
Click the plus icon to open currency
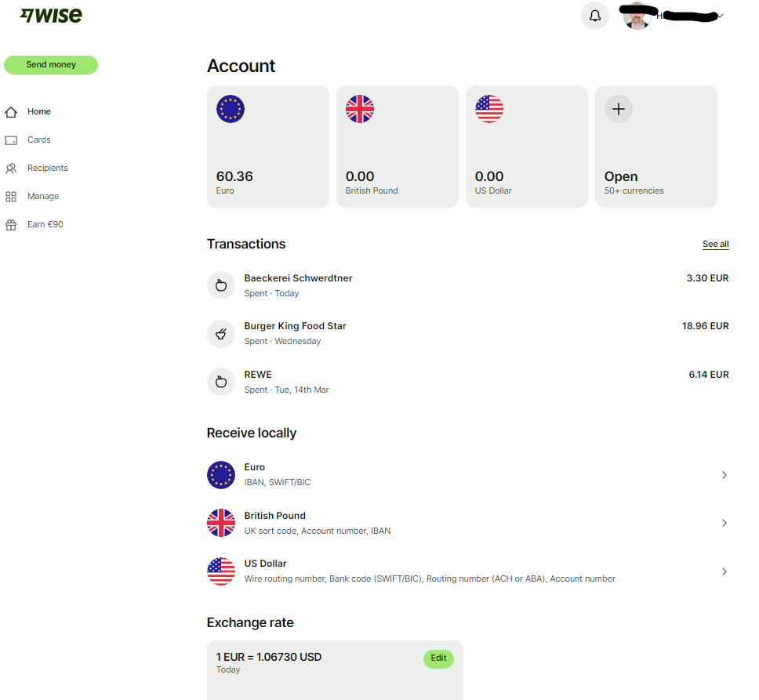[618, 110]
